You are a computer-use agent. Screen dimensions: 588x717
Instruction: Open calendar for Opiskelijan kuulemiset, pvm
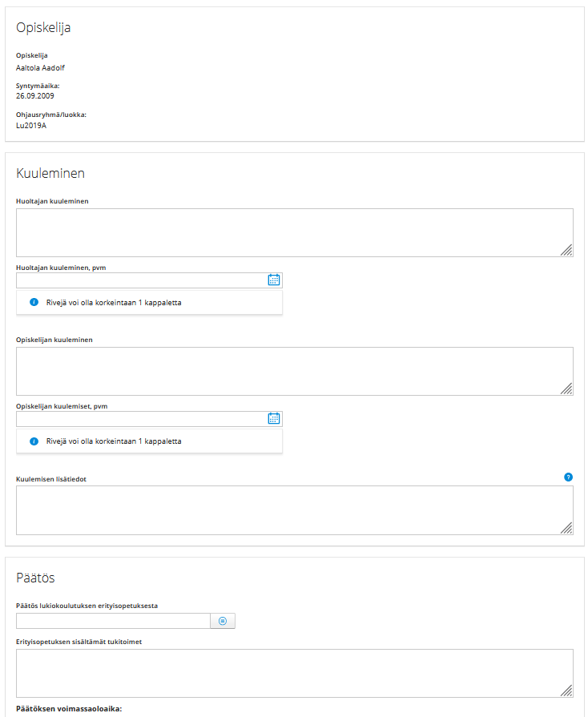pos(273,418)
